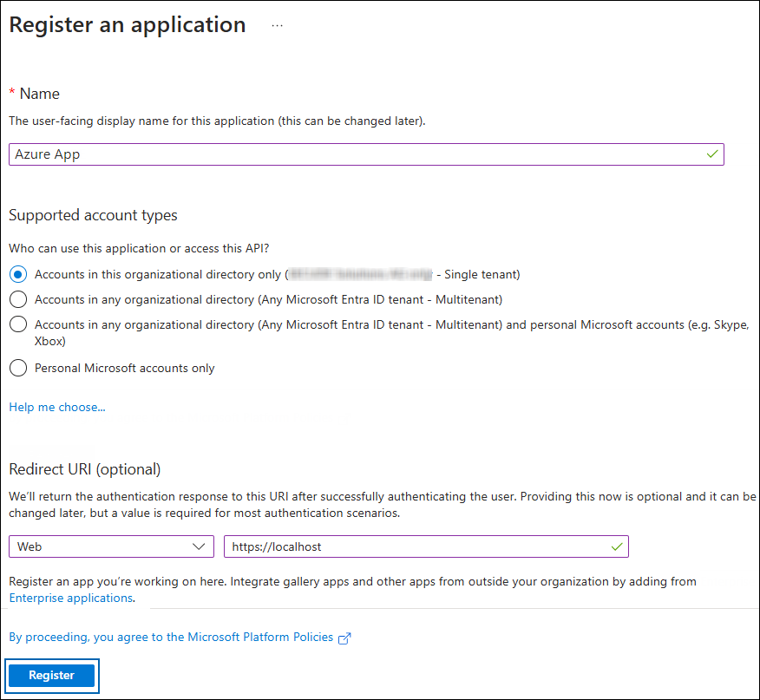
Task: Click the Redirect URI (optional) heading
Action: pyautogui.click(x=84, y=468)
